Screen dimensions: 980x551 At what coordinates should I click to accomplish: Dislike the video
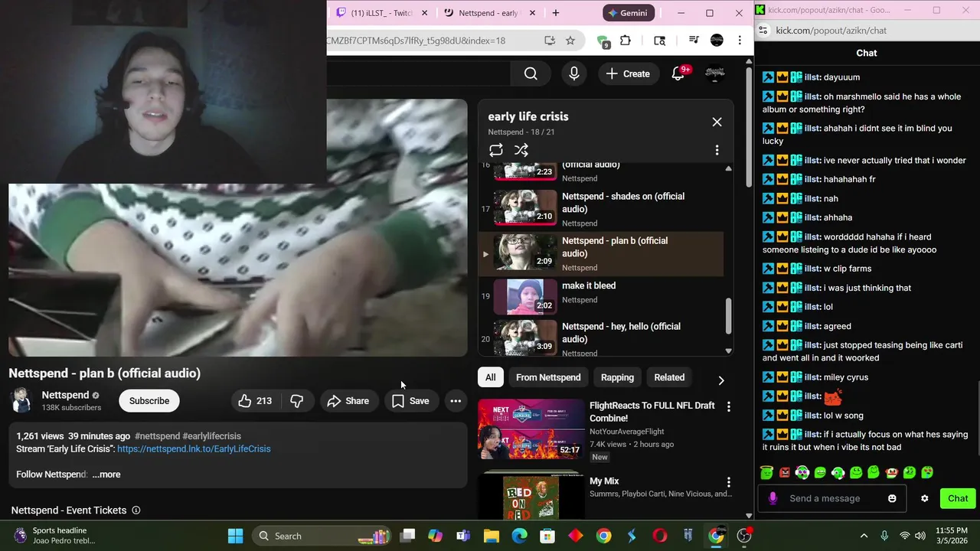297,401
